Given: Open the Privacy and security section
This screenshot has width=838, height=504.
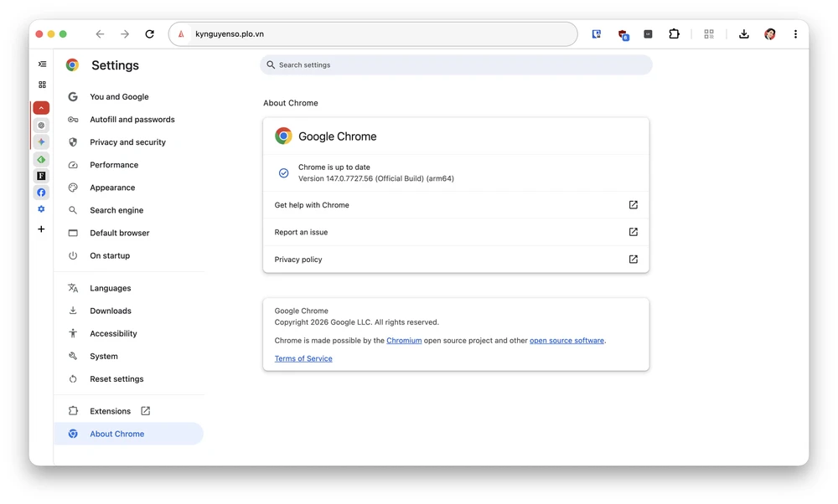Looking at the screenshot, I should (x=128, y=141).
